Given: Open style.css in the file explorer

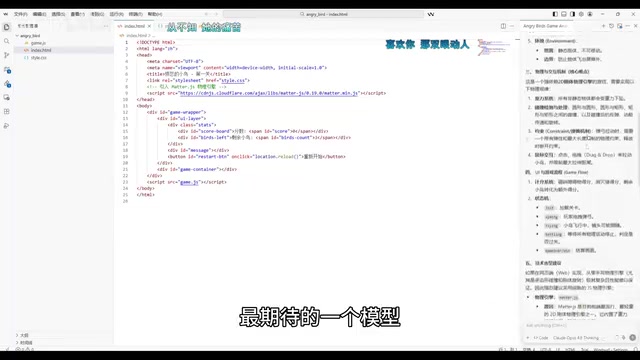Looking at the screenshot, I should (38, 58).
